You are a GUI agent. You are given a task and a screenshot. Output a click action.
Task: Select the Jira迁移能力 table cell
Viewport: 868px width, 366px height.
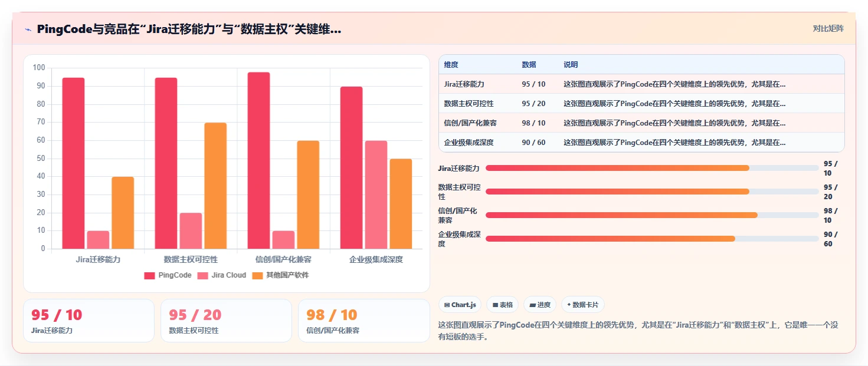(464, 84)
